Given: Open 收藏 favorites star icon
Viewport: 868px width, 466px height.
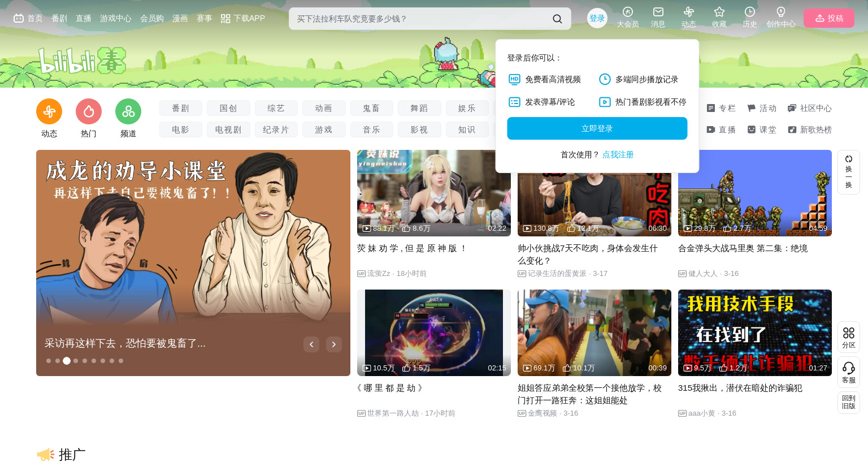Looking at the screenshot, I should click(719, 18).
